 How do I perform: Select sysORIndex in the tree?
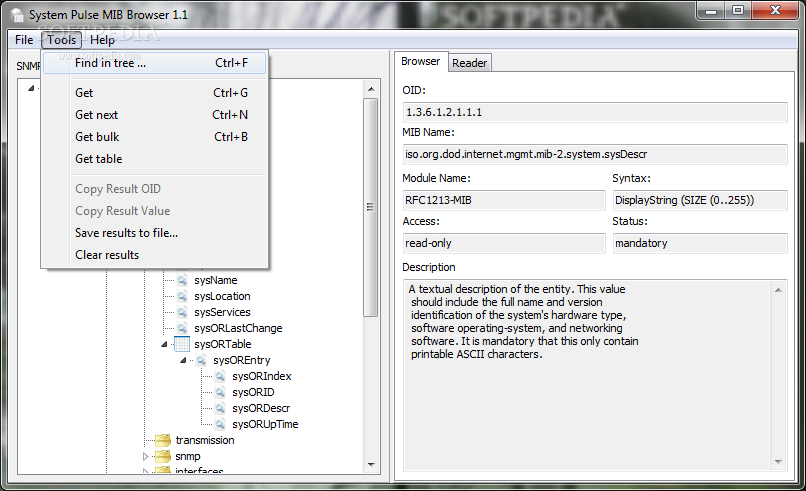click(x=262, y=376)
